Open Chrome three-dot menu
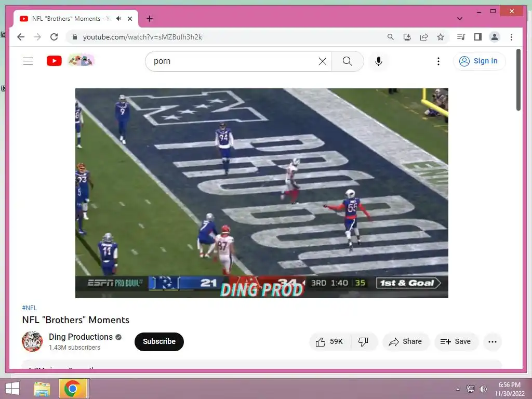Screen dimensions: 532x399 point(511,37)
